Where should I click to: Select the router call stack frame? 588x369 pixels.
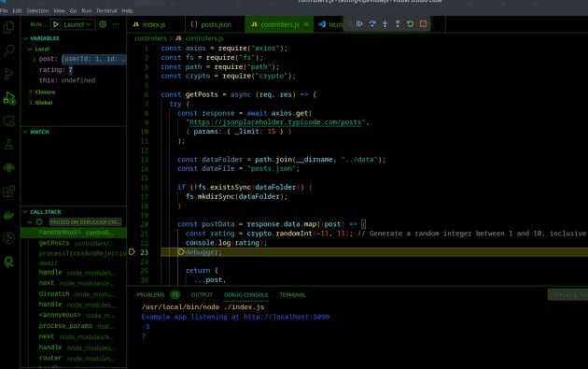click(74, 359)
